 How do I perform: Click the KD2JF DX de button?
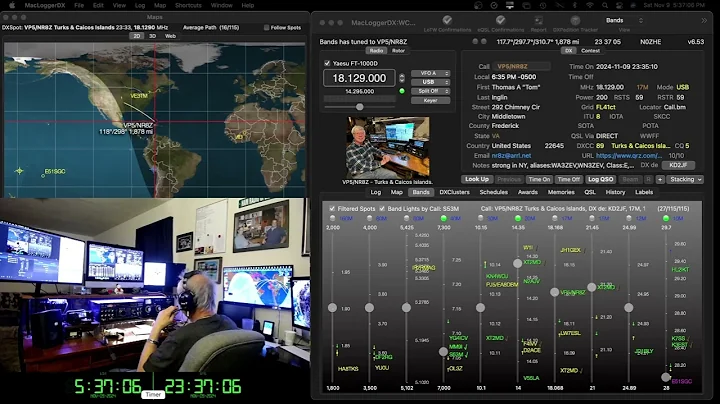[678, 165]
